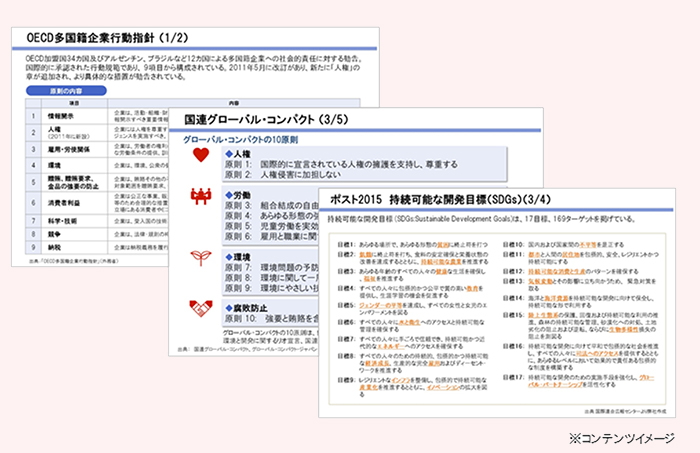Open the グローバル・パートナーシップ link in 目標17
The image size is (700, 453).
[x=592, y=381]
